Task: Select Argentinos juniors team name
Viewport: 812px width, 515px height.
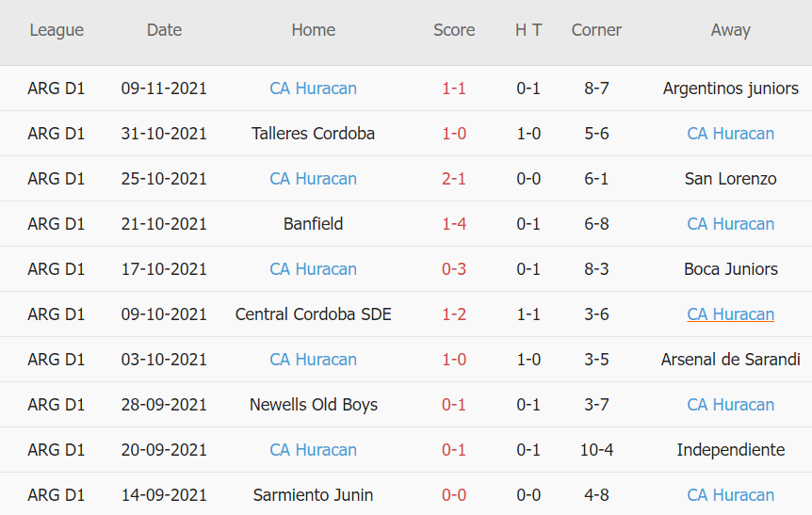Action: tap(730, 89)
